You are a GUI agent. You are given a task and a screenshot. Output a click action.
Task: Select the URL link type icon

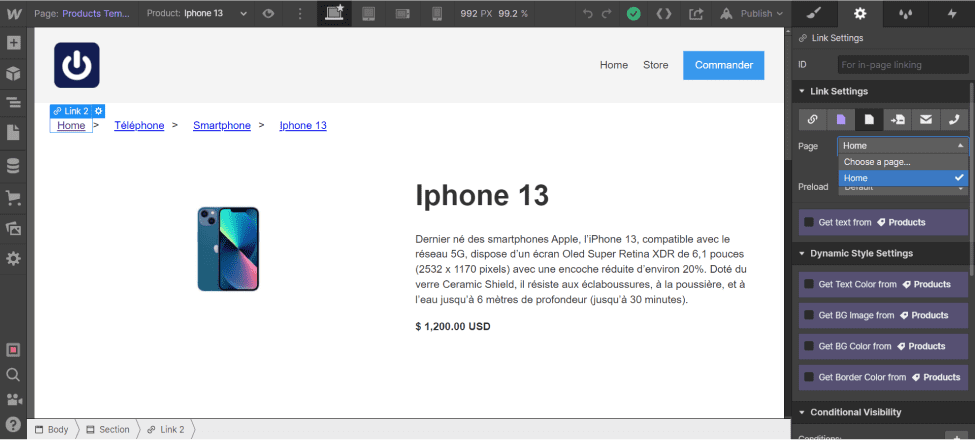click(x=812, y=120)
